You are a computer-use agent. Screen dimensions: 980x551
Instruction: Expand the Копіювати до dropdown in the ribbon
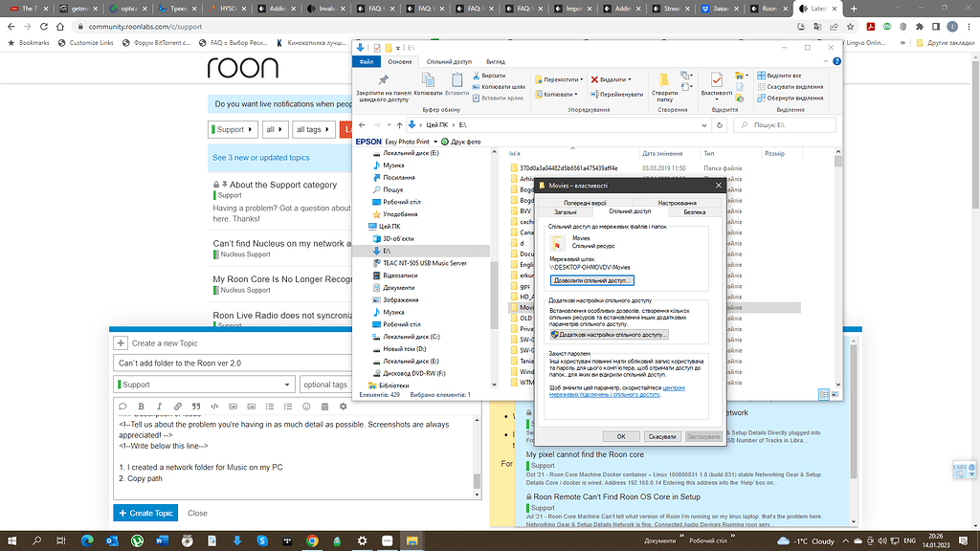click(x=575, y=95)
